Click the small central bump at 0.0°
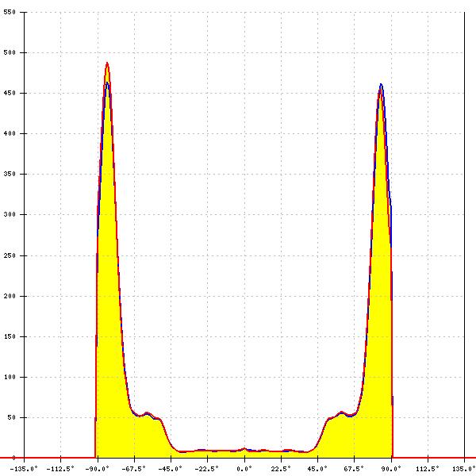The image size is (476, 476). 244,449
